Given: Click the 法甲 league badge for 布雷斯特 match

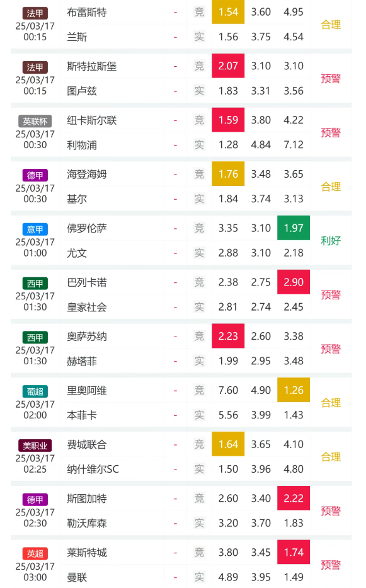Looking at the screenshot, I should click(35, 13).
